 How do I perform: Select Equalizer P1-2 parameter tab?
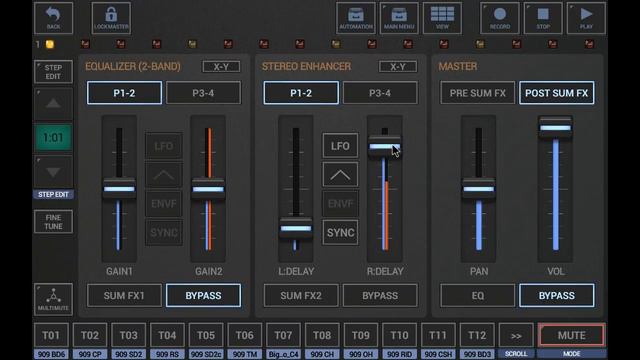point(124,93)
